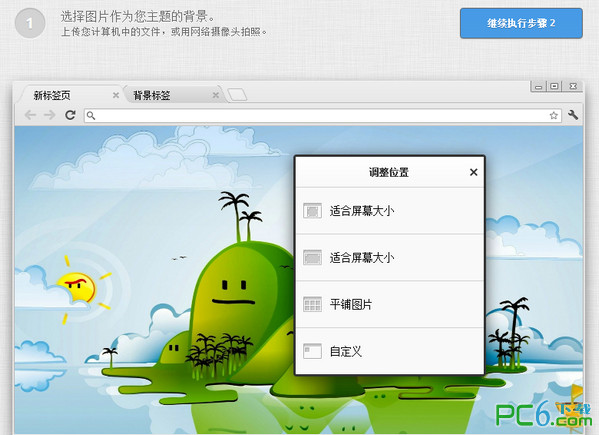
Task: Click the forward arrow navigation icon
Action: pyautogui.click(x=50, y=115)
